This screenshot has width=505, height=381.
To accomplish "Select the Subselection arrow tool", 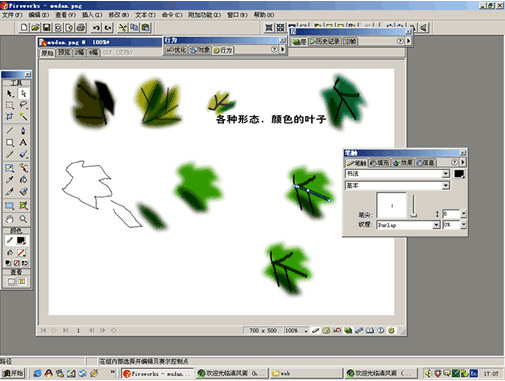I will click(x=23, y=93).
